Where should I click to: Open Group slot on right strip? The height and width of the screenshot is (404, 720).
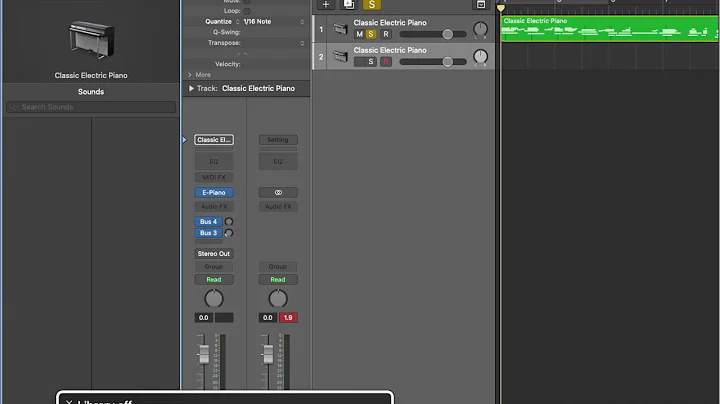[278, 267]
